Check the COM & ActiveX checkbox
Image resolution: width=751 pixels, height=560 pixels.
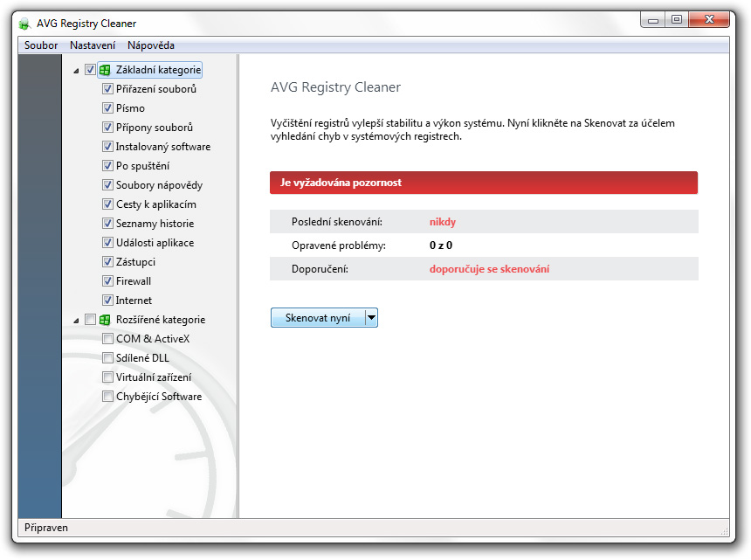pyautogui.click(x=107, y=339)
